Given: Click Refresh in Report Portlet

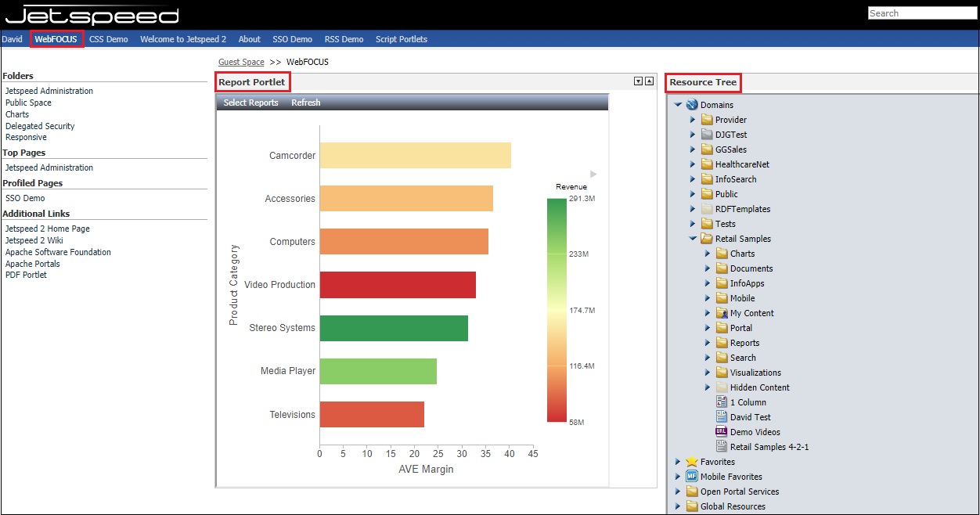Looking at the screenshot, I should (x=306, y=103).
